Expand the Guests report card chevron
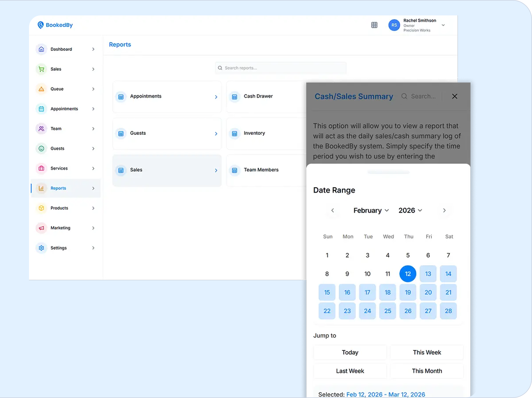The width and height of the screenshot is (532, 398). click(216, 134)
